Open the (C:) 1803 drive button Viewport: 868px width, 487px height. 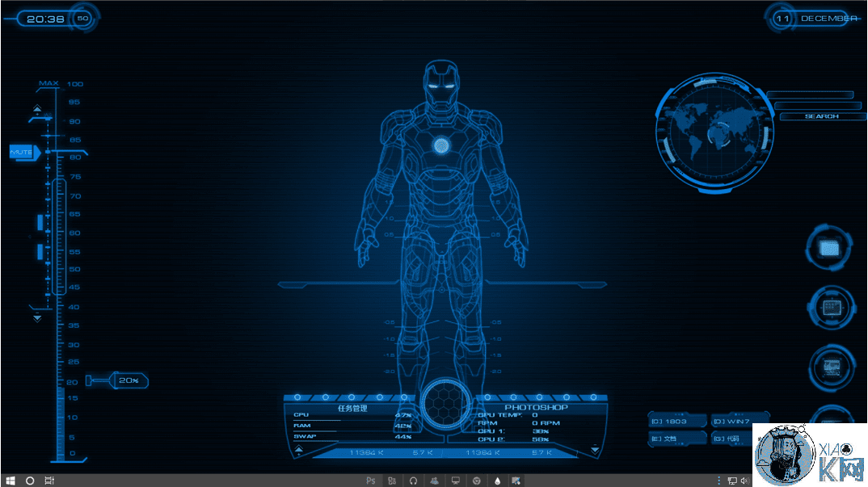(x=677, y=421)
